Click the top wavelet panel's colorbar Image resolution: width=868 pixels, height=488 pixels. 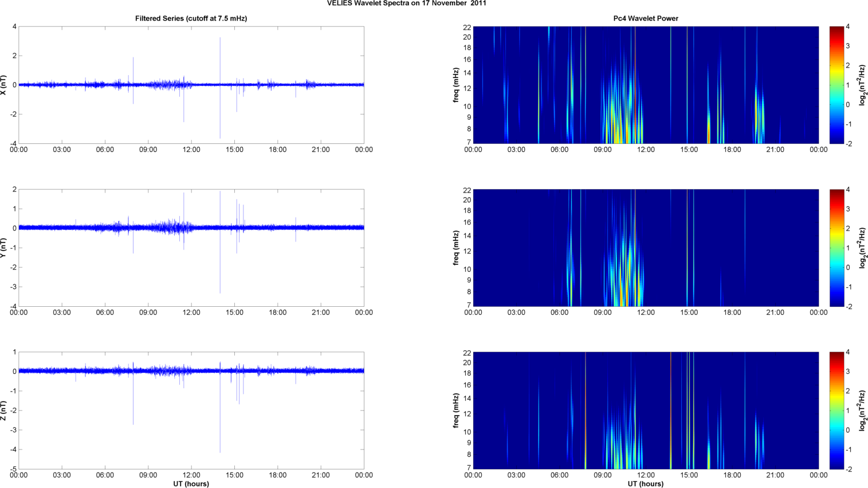point(836,85)
